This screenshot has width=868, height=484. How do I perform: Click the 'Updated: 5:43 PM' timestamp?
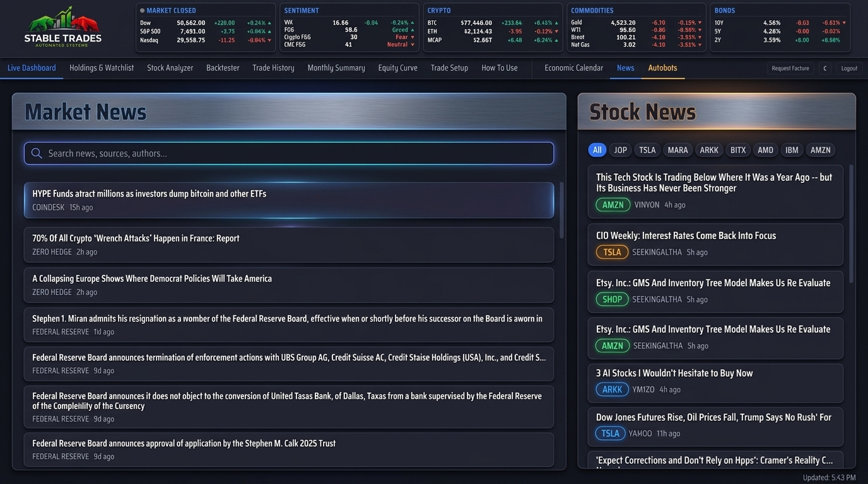829,478
